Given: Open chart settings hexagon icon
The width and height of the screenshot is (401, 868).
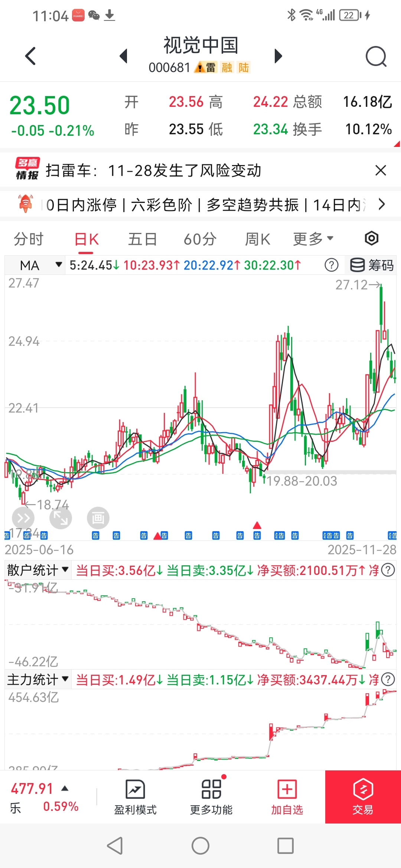Looking at the screenshot, I should tap(371, 238).
